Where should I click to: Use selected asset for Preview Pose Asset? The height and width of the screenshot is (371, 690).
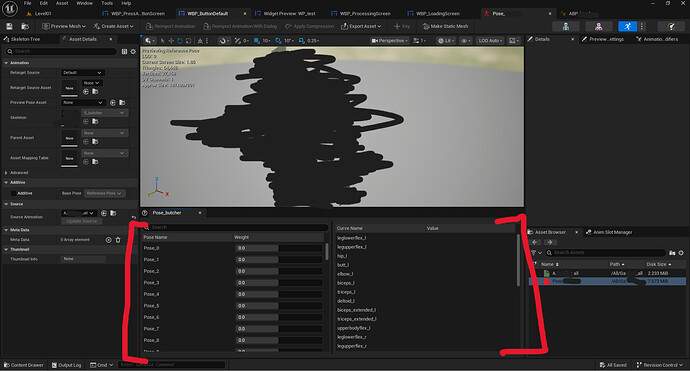pos(113,103)
